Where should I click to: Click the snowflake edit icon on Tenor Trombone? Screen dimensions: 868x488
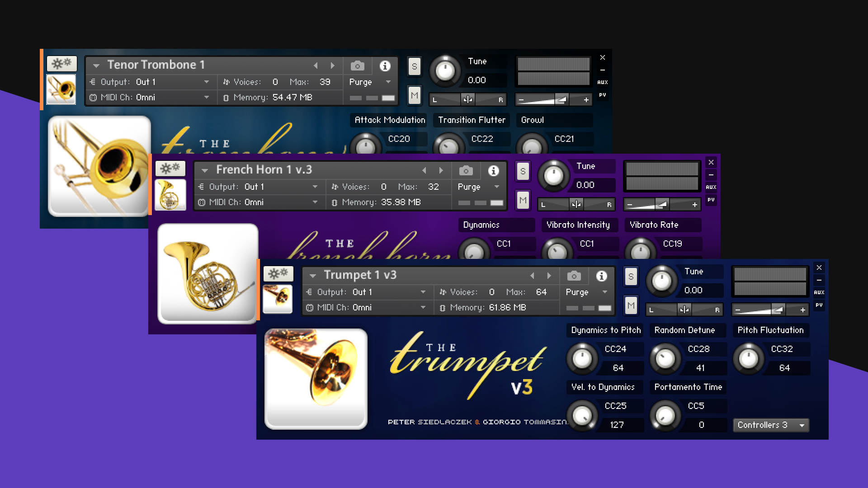[62, 63]
